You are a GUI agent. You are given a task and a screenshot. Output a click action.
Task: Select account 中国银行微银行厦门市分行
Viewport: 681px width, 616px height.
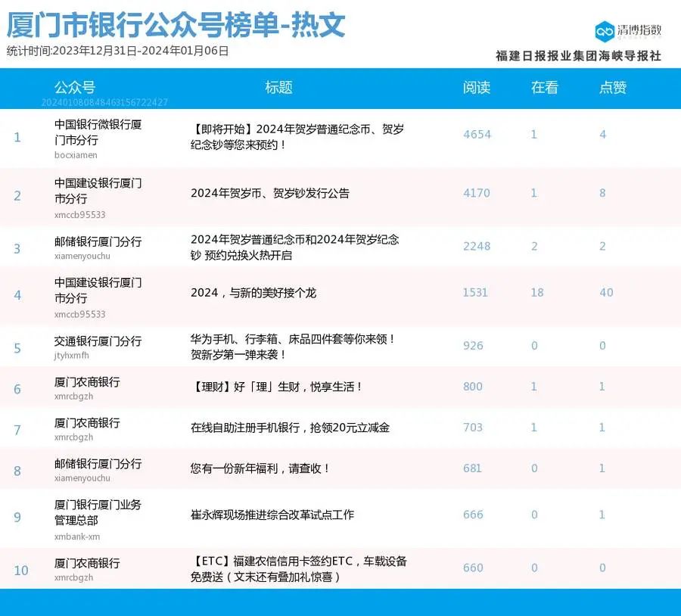98,132
